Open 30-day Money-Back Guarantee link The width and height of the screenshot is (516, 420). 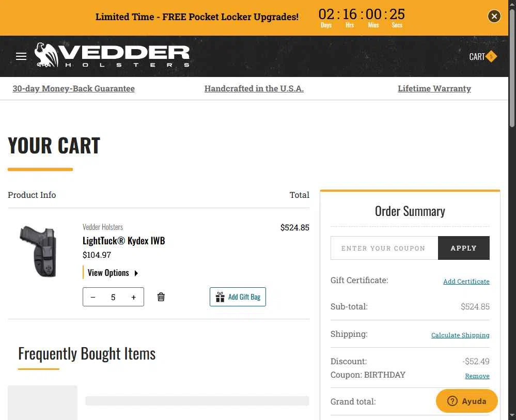tap(74, 88)
